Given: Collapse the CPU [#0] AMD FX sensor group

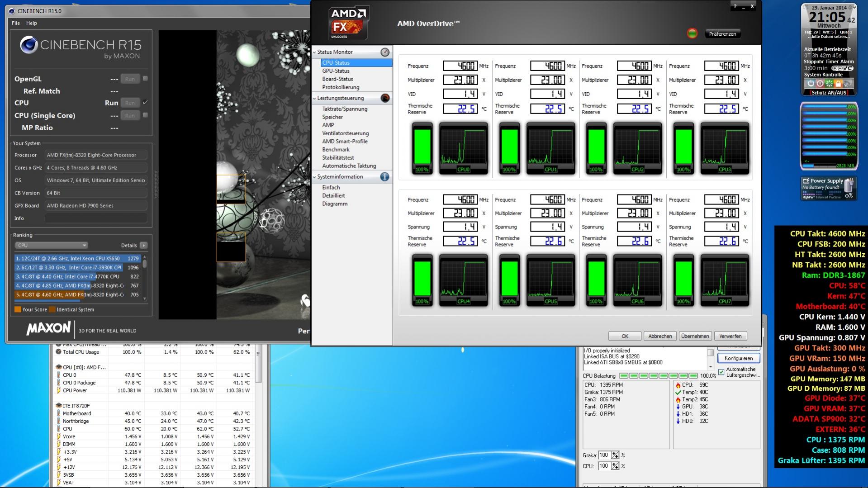Looking at the screenshot, I should (x=58, y=367).
